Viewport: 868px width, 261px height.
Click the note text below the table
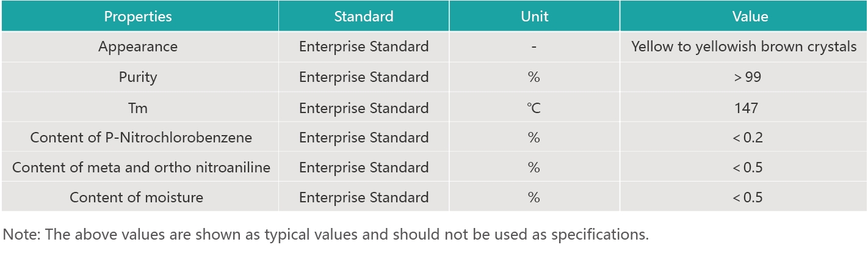[325, 235]
